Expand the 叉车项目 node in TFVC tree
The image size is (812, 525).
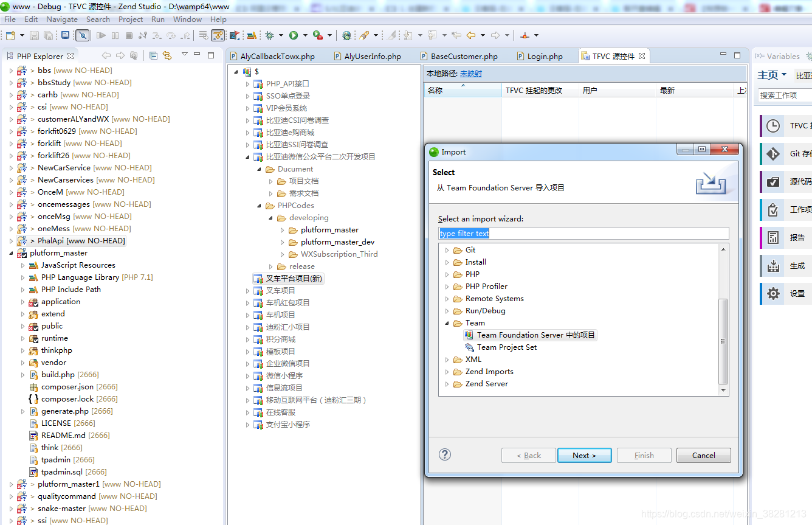point(248,291)
